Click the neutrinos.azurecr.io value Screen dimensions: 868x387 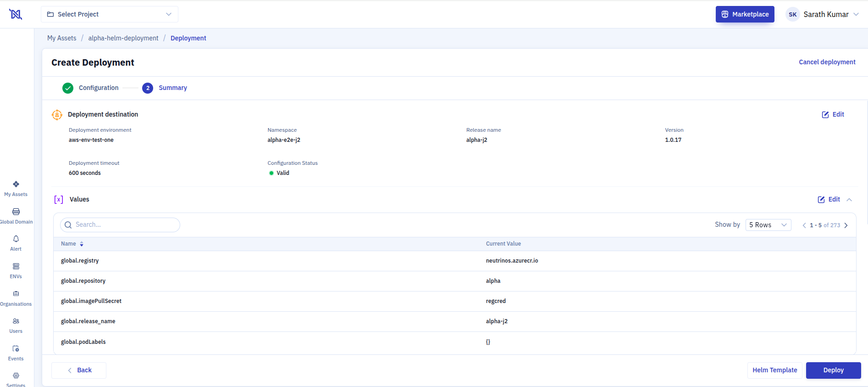coord(512,261)
